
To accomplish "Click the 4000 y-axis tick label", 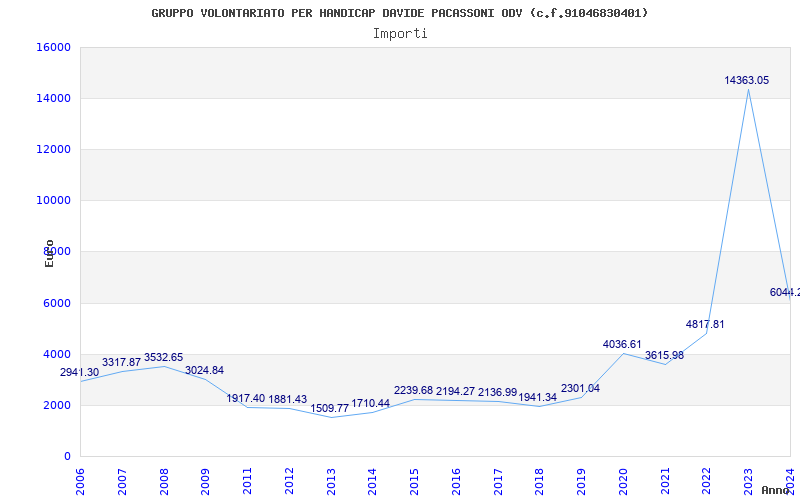I will tap(56, 354).
